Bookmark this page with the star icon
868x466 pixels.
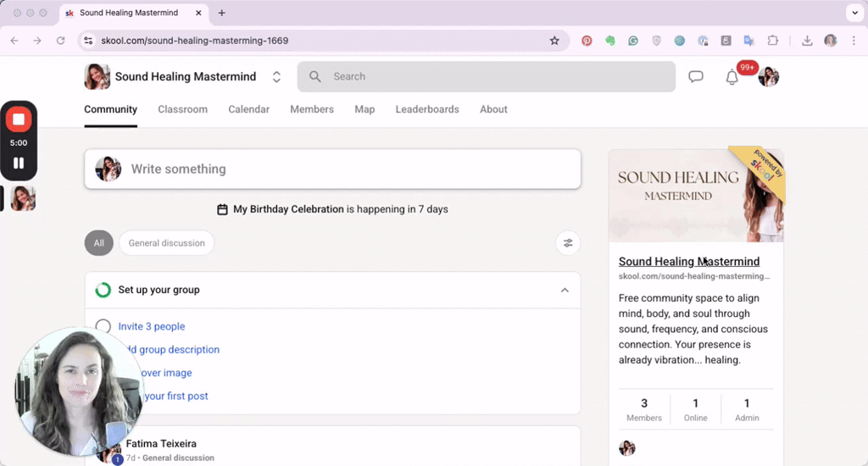(x=554, y=41)
